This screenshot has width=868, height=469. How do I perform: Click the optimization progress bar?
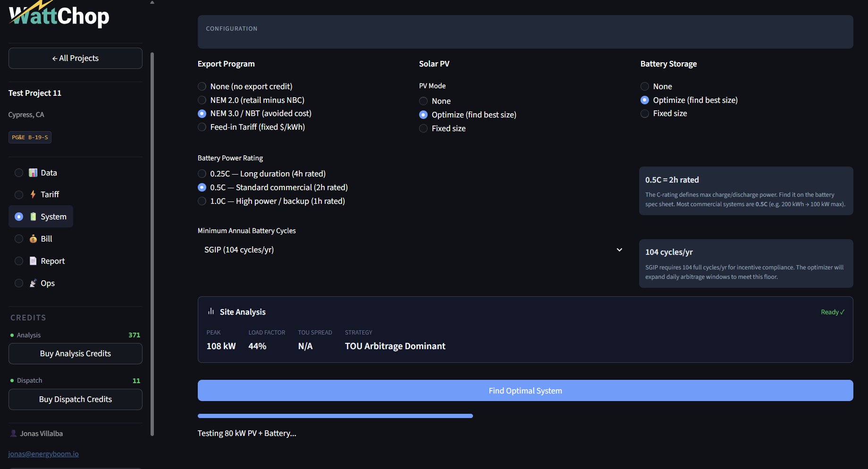pyautogui.click(x=335, y=416)
